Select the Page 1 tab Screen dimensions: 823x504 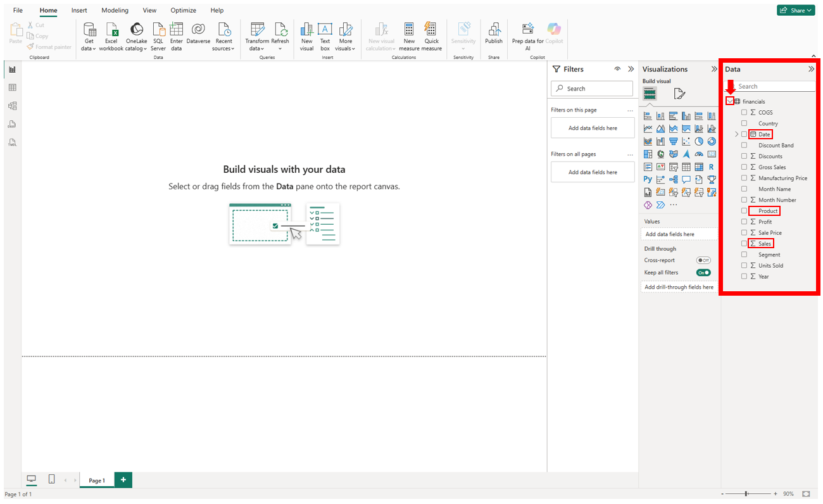click(x=97, y=481)
